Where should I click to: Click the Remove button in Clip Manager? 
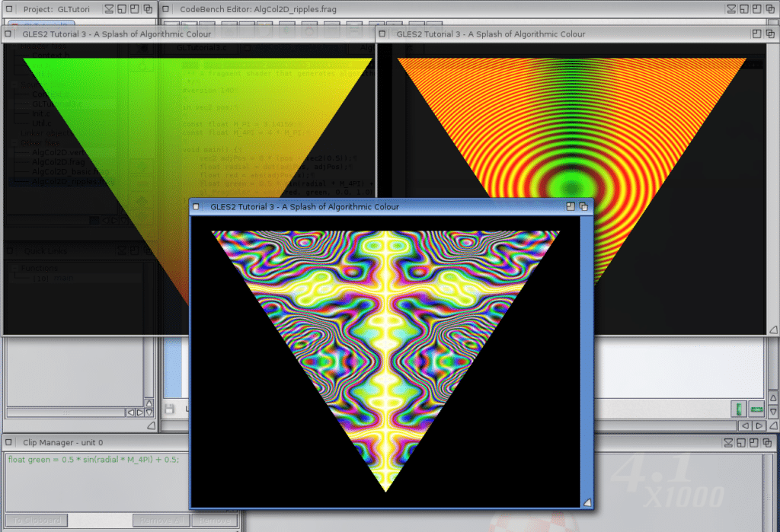coord(214,521)
